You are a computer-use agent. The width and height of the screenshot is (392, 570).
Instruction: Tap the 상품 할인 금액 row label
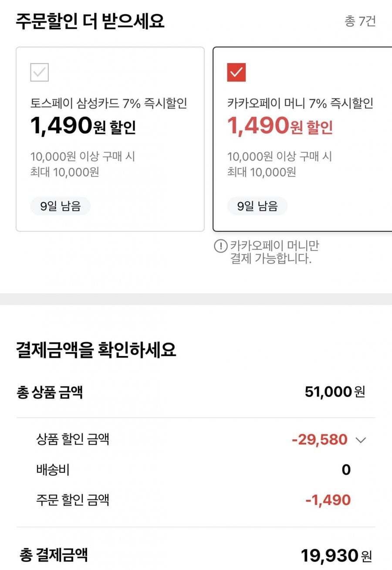(x=72, y=439)
